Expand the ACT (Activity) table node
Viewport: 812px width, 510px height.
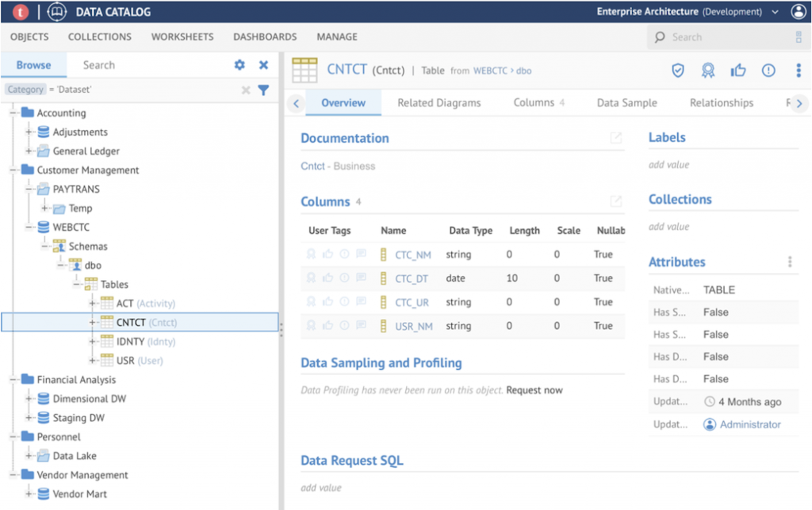92,304
